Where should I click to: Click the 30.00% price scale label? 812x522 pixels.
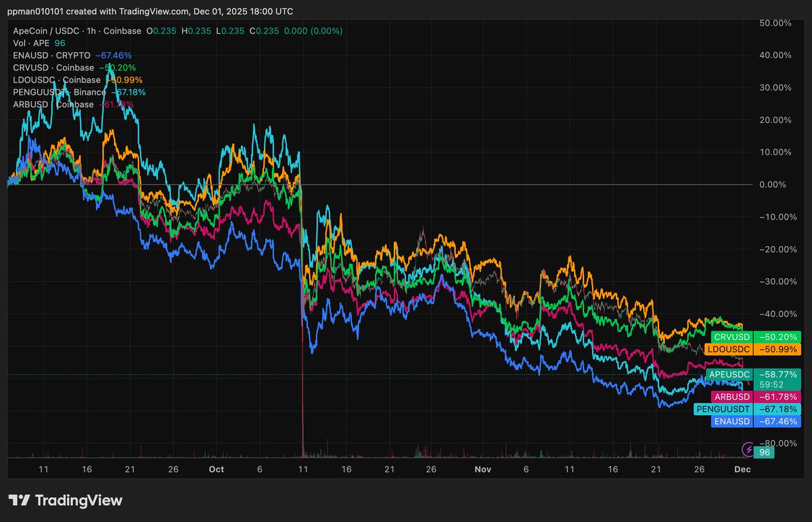[x=777, y=88]
